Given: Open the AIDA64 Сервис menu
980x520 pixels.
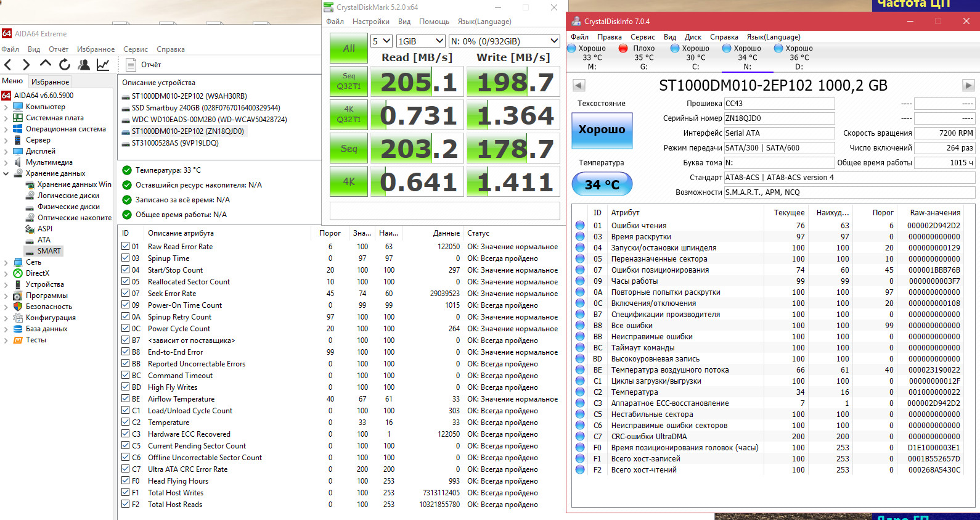Looking at the screenshot, I should pyautogui.click(x=136, y=49).
